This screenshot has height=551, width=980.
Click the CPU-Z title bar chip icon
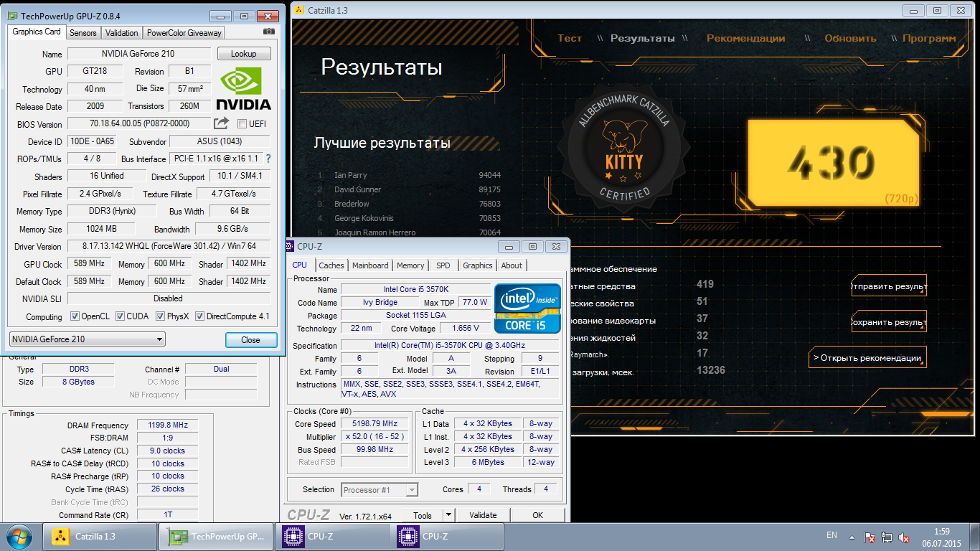(290, 246)
